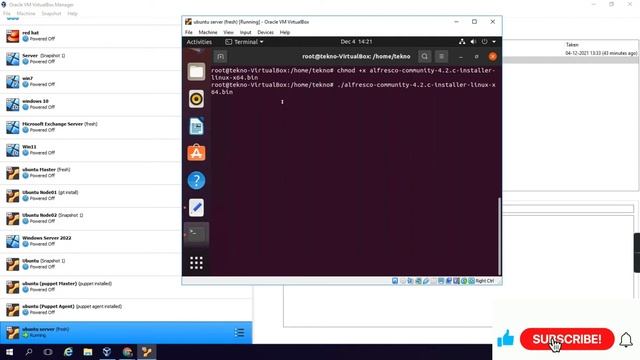The width and height of the screenshot is (640, 360).
Task: Open the ubuntu server VM tools list icon
Action: point(240,333)
